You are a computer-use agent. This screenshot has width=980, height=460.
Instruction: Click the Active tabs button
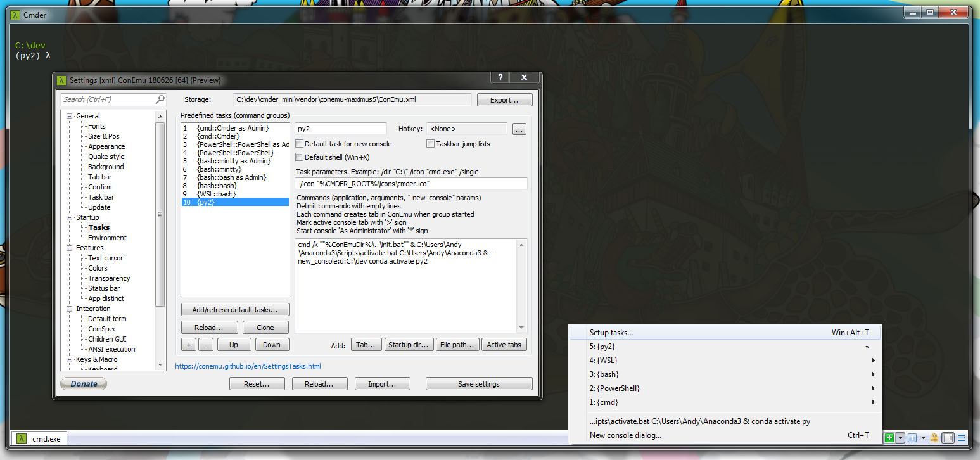[504, 345]
